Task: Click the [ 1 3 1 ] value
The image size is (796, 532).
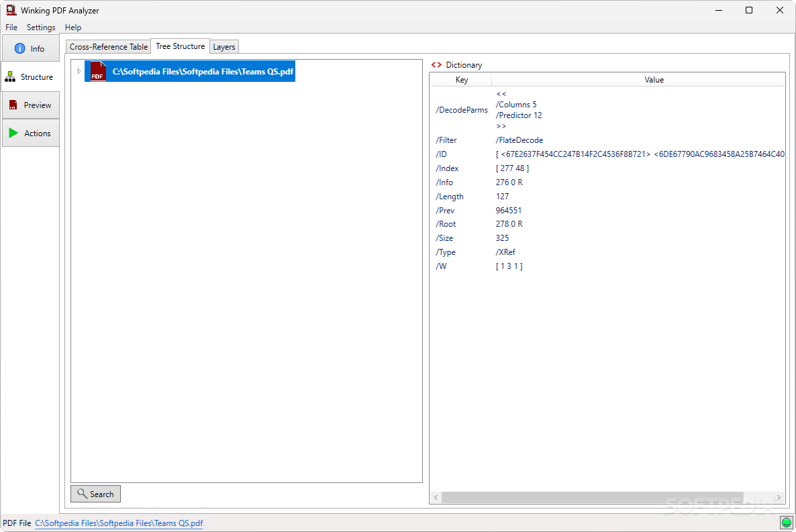Action: pos(509,266)
